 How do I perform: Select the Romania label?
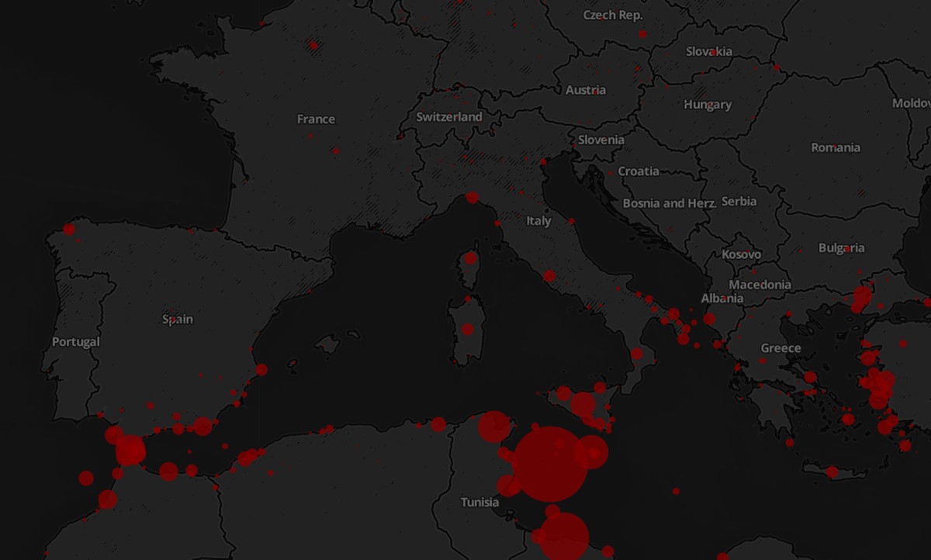[x=836, y=147]
